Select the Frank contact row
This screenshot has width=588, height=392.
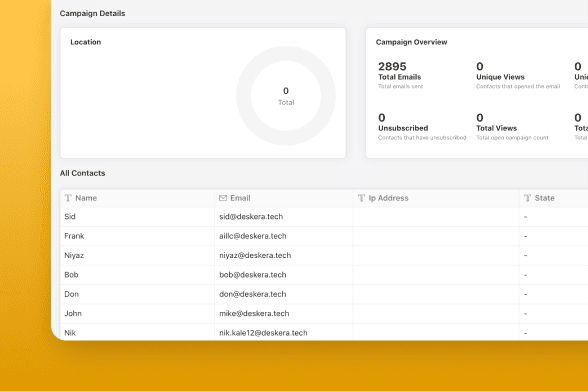point(324,236)
